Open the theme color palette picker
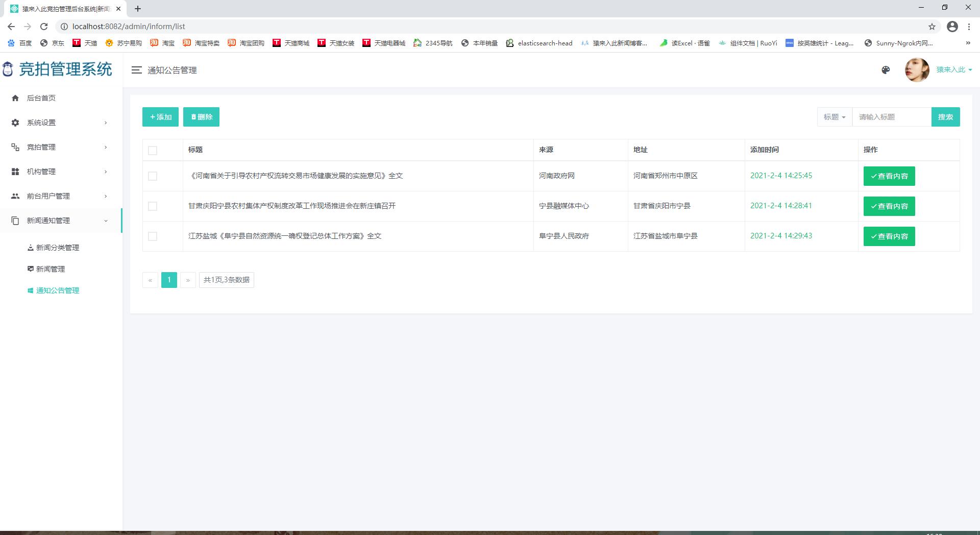 point(886,70)
